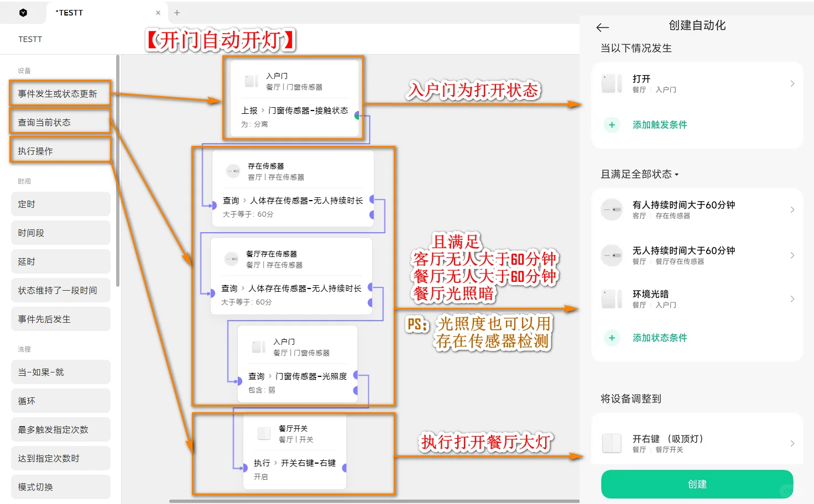Expand the 打开 入户门 trigger via its chevron
Image resolution: width=814 pixels, height=504 pixels.
792,83
